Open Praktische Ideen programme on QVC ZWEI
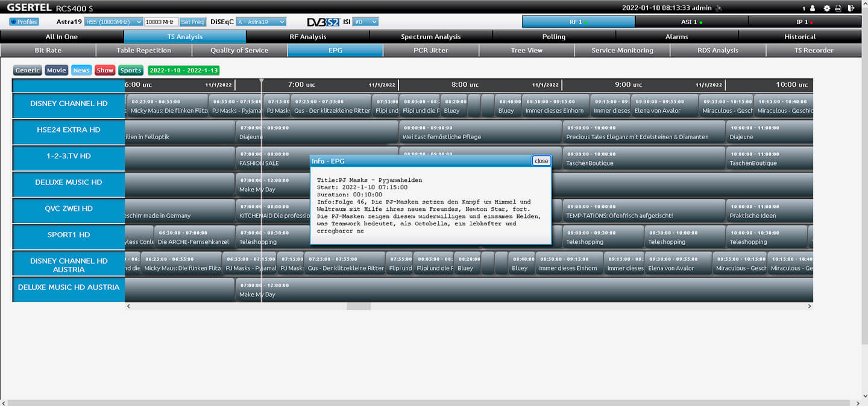 (769, 211)
